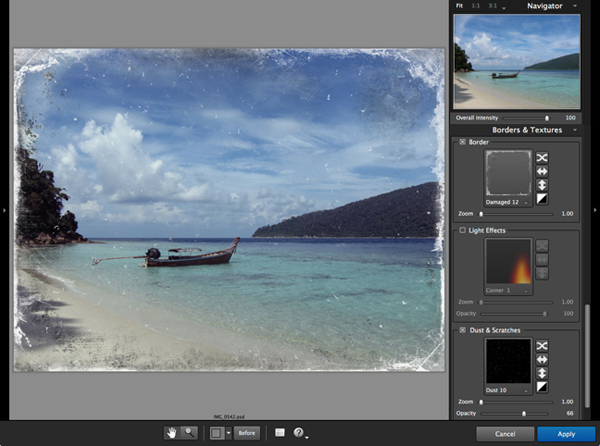Screen dimensions: 600x446
Task: Open the help question mark menu
Action: 298,432
